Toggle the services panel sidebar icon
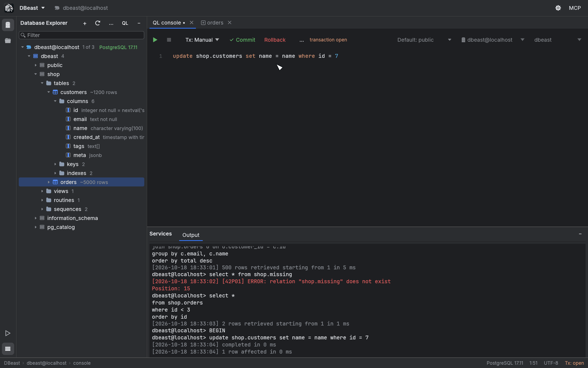This screenshot has height=368, width=588. click(8, 349)
